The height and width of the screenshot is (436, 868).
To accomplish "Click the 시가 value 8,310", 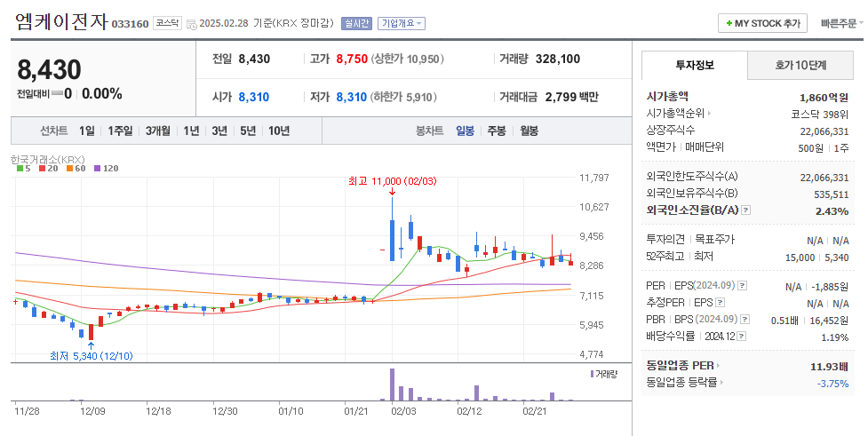I will (254, 97).
